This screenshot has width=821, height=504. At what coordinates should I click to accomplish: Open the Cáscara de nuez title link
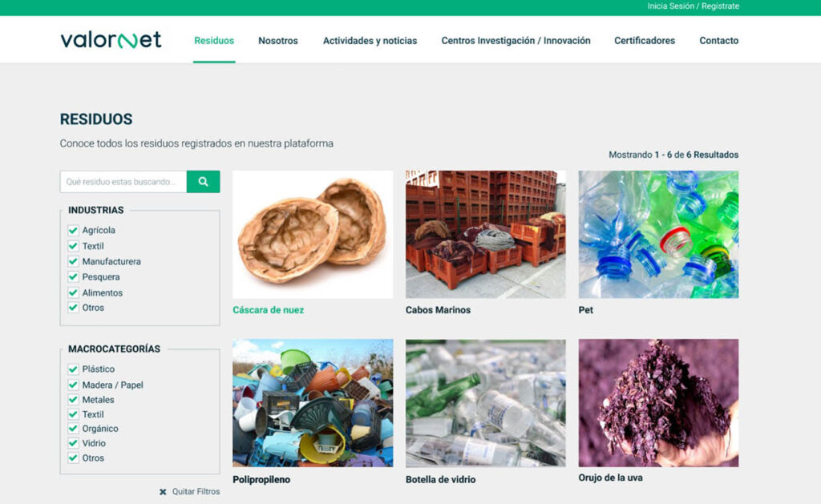(269, 310)
